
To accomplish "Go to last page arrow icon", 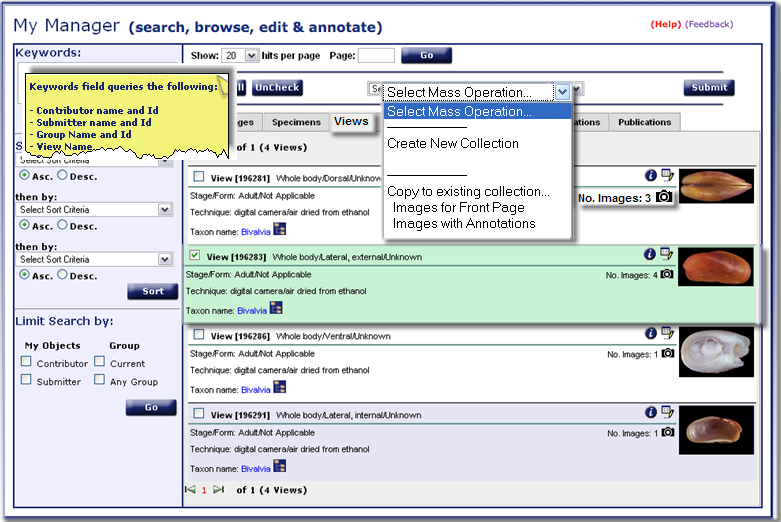I will click(219, 490).
